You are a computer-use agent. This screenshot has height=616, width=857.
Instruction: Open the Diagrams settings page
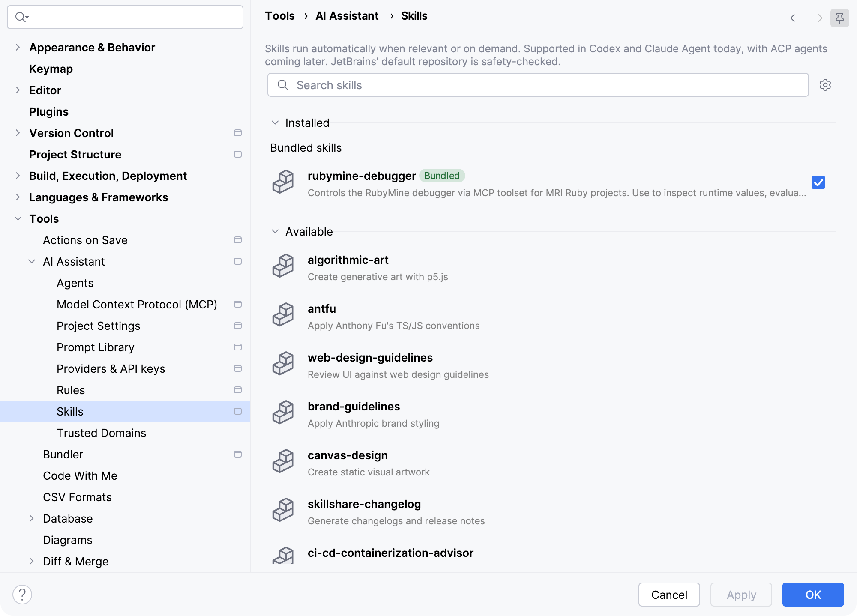68,540
